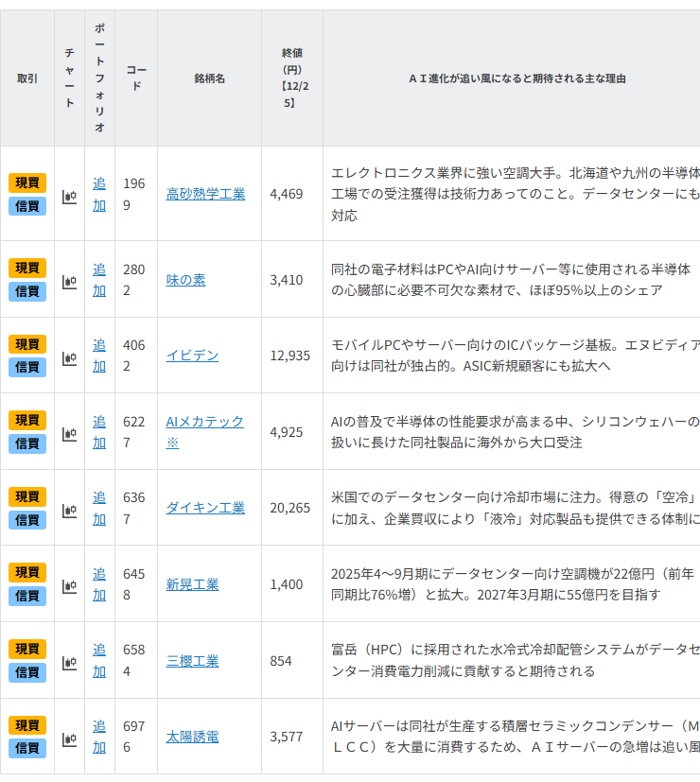Screen dimensions: 700x782
Task: Click 信買 button for 味の素
Action: (27, 291)
